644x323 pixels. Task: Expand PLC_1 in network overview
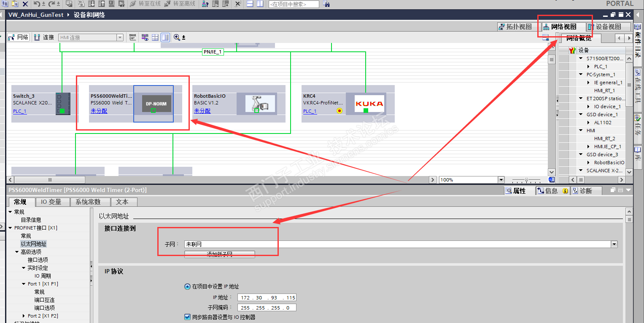[x=589, y=67]
